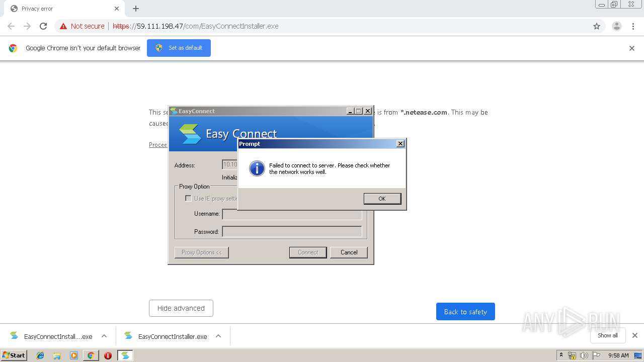Close the EasyConnect window
The height and width of the screenshot is (362, 644).
point(368,111)
